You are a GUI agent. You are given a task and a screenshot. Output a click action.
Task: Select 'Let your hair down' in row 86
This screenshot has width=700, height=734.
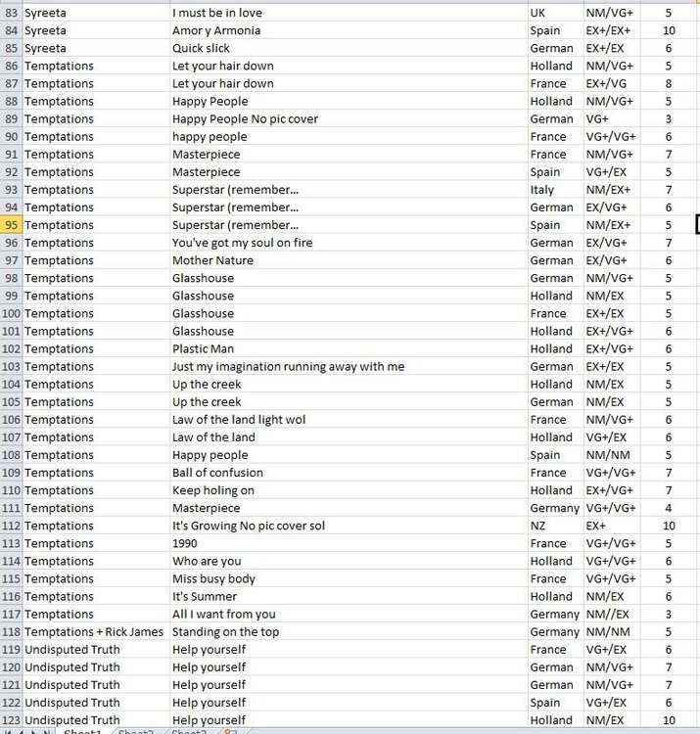click(x=348, y=66)
